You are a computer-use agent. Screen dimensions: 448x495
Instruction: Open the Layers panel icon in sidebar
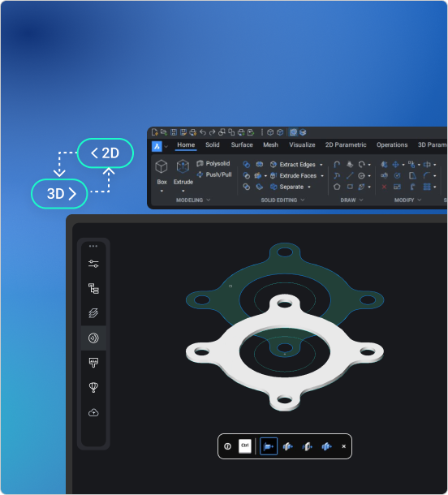point(93,313)
